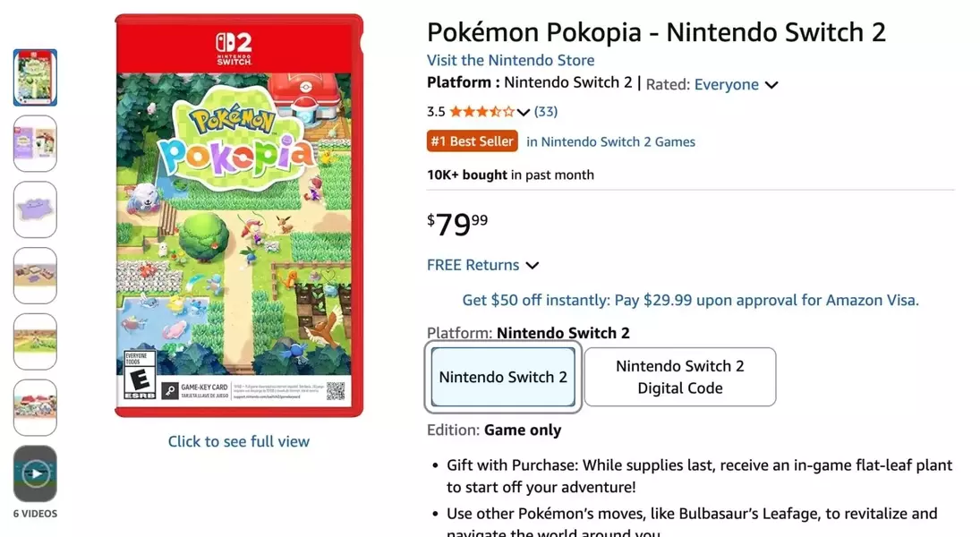Screen dimensions: 980x537
Task: View the purple Ditto thumbnail image
Action: (x=35, y=209)
